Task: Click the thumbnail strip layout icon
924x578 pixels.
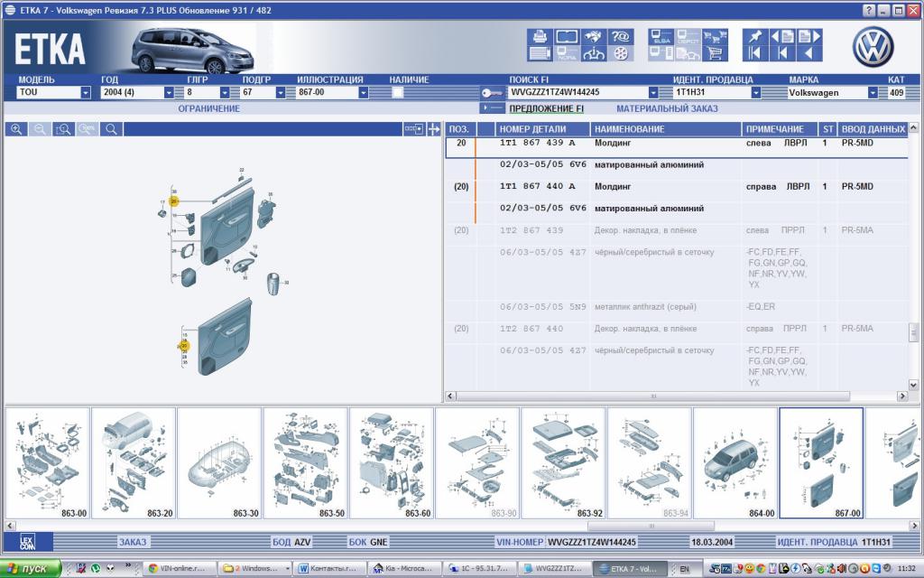Action: [x=413, y=129]
